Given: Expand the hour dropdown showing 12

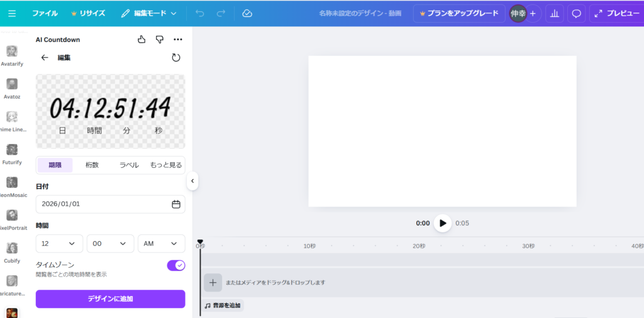Looking at the screenshot, I should click(59, 243).
